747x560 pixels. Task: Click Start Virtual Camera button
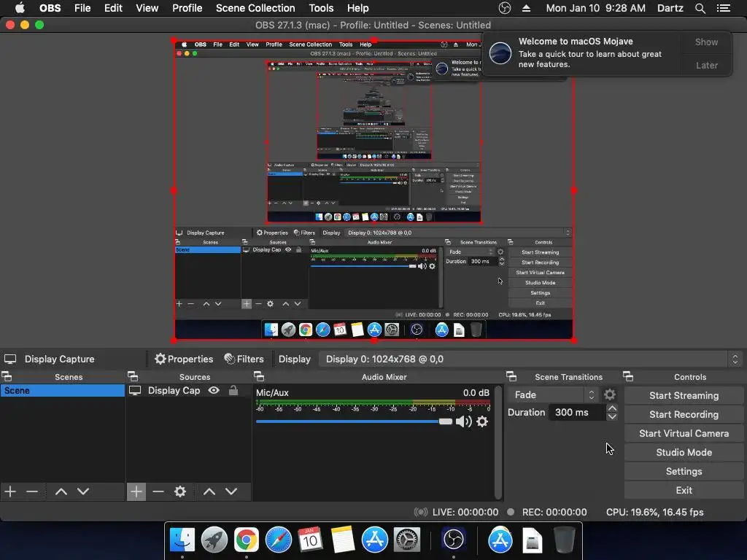pos(684,433)
